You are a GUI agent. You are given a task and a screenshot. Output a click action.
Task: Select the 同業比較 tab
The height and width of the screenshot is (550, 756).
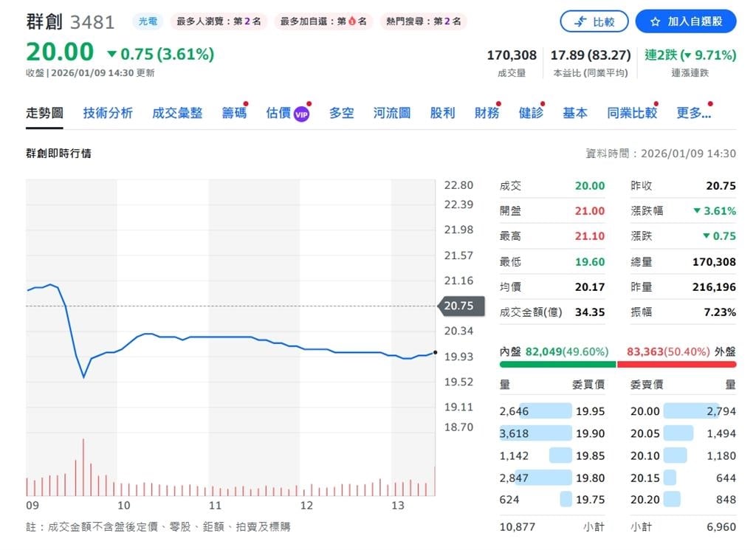point(631,113)
